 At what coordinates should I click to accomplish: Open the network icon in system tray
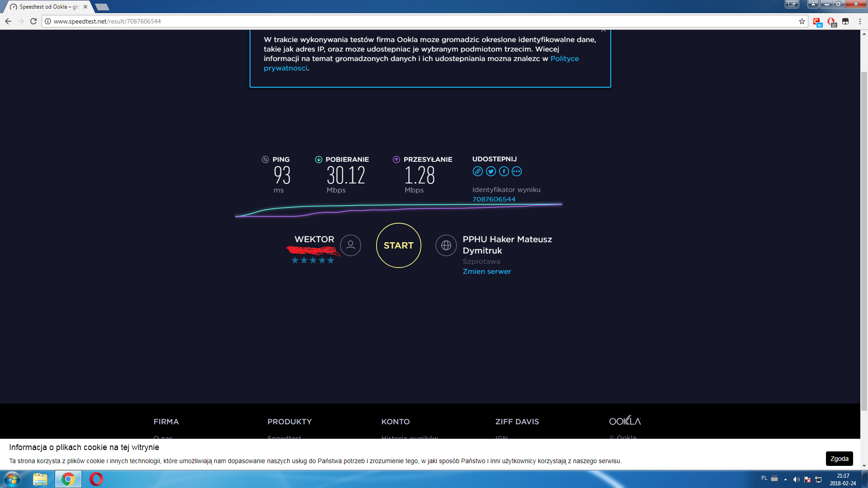point(818,479)
